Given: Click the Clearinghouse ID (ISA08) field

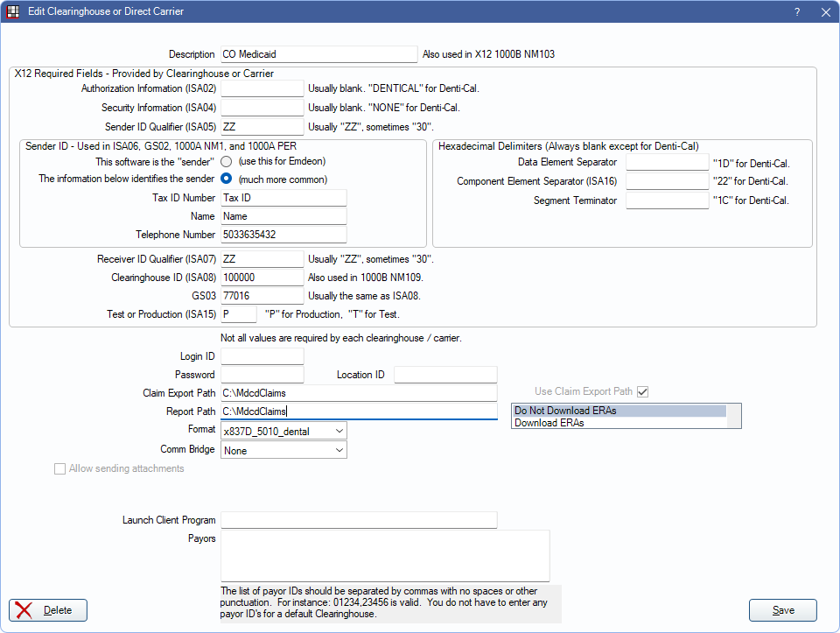Looking at the screenshot, I should point(262,278).
